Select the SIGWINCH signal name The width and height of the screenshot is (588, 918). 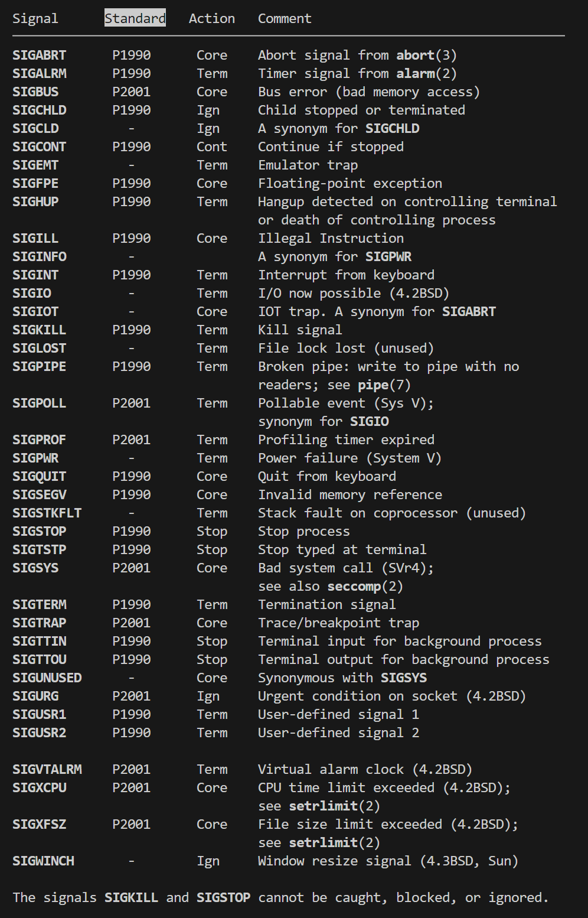click(44, 861)
